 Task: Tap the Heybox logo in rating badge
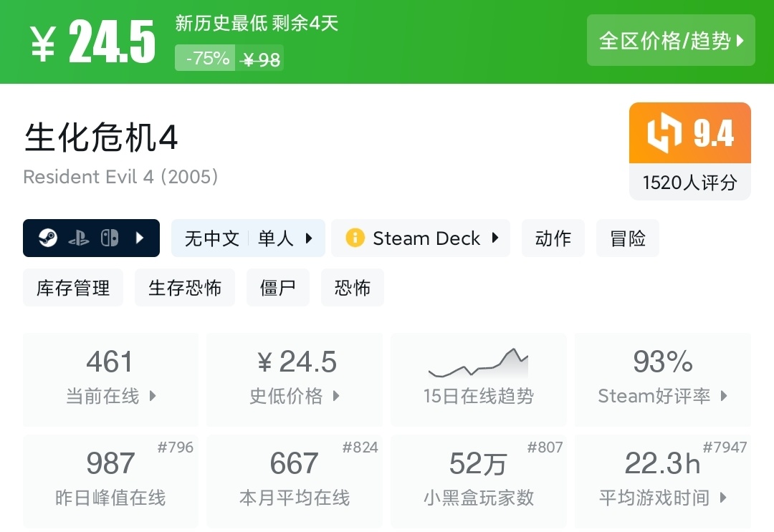pyautogui.click(x=663, y=134)
